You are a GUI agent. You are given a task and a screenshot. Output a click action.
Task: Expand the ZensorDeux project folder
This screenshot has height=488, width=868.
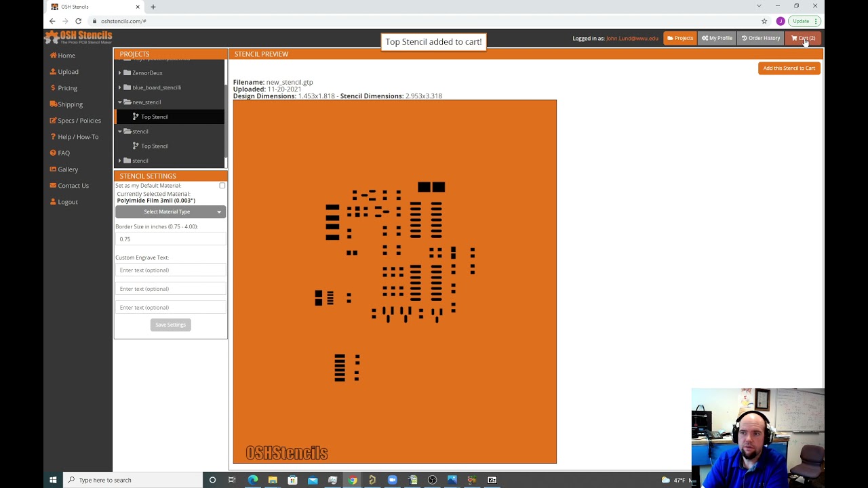[120, 73]
